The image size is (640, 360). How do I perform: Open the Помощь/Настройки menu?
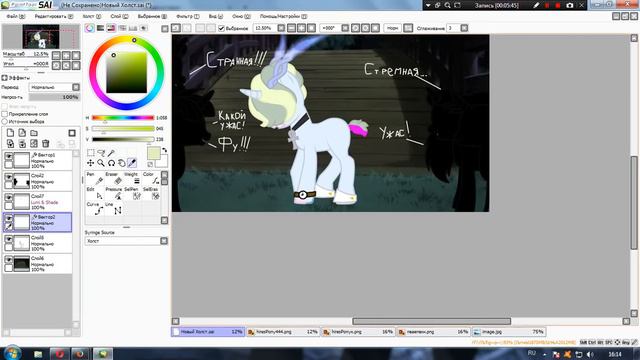coord(283,16)
